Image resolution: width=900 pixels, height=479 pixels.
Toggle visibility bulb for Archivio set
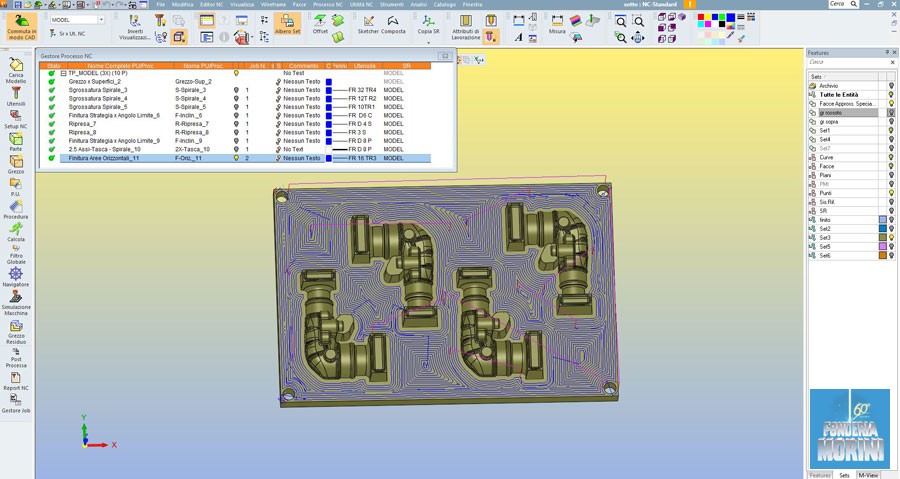click(891, 85)
